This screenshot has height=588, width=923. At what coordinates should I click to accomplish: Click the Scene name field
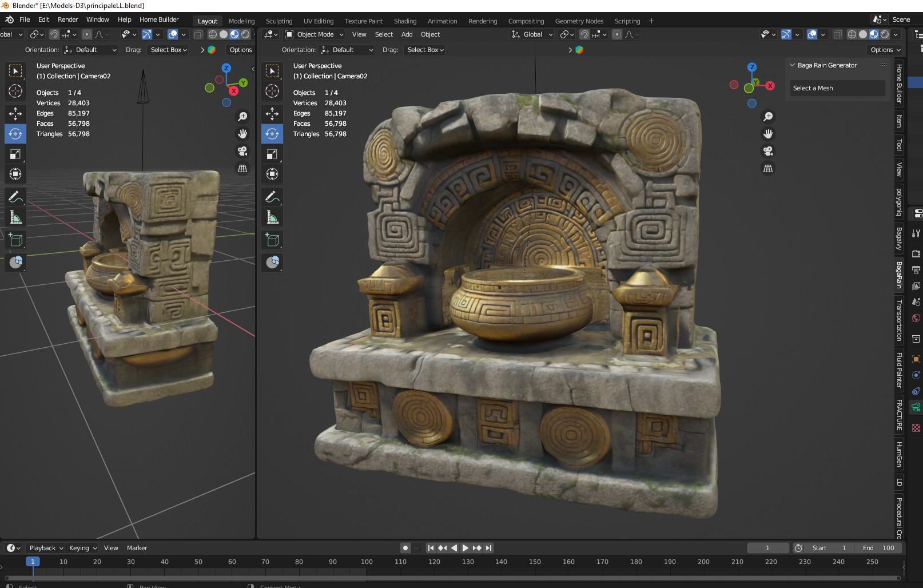click(x=905, y=19)
